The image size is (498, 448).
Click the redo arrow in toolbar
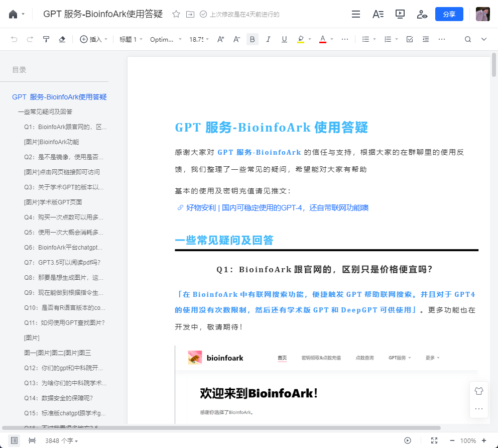[x=30, y=39]
